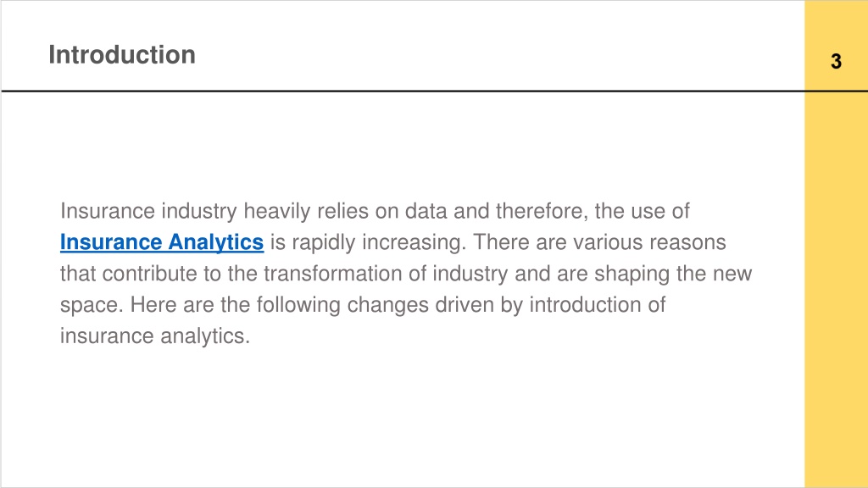868x488 pixels.
Task: Click the yellow sidebar below the number
Action: (836, 288)
